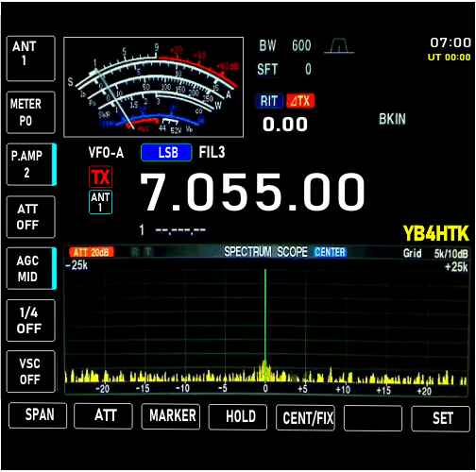Activate the scope HOLD key

point(238,417)
